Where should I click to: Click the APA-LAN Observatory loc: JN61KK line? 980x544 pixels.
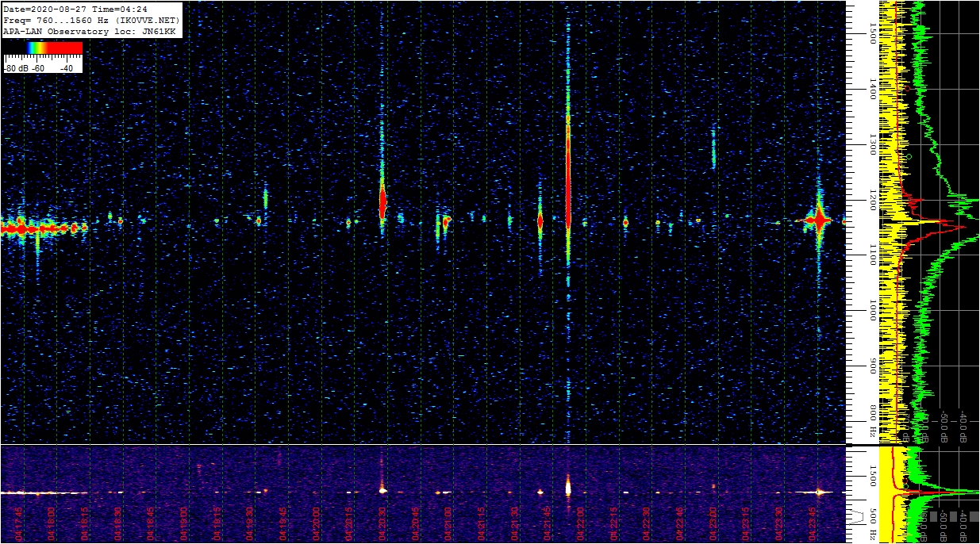[x=90, y=31]
